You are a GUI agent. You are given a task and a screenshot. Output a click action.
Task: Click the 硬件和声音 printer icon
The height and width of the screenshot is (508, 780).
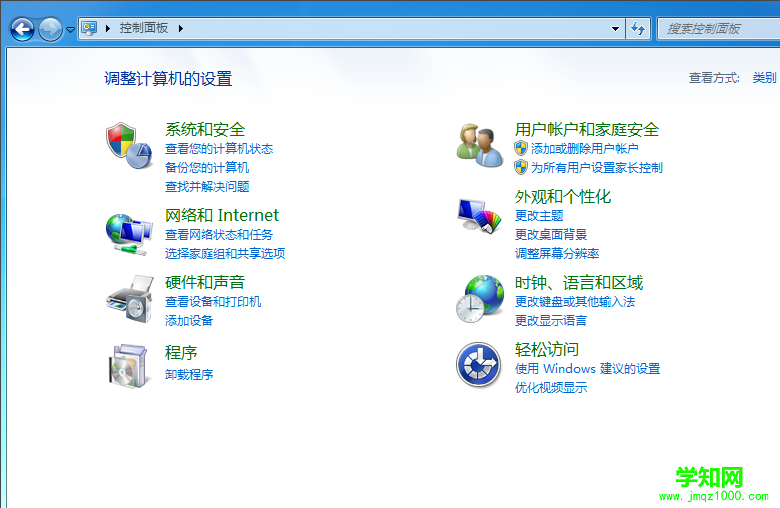129,300
